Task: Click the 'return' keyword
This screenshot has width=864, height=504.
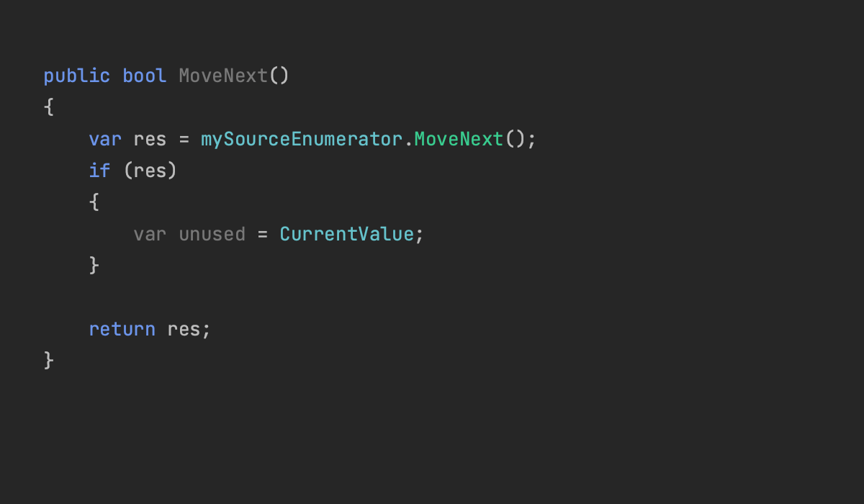Action: [122, 329]
